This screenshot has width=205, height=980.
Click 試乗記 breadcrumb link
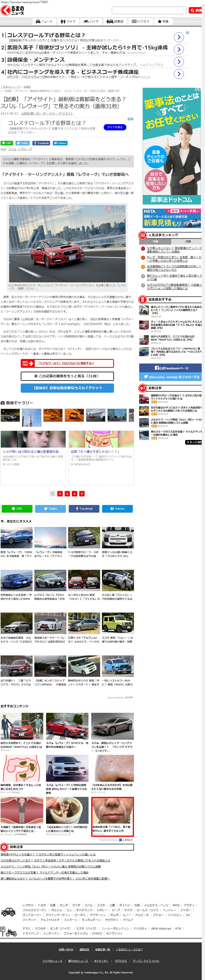27,87
